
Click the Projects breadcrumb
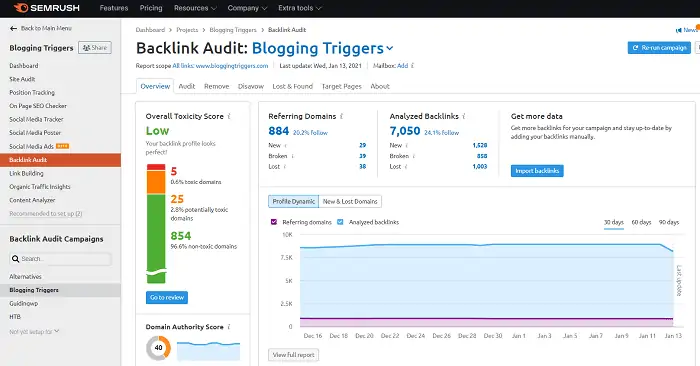[187, 30]
